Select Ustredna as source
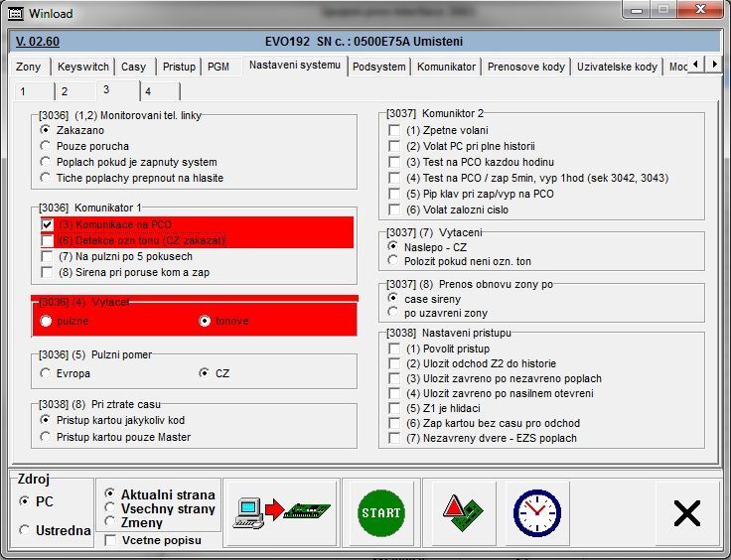 [25, 530]
